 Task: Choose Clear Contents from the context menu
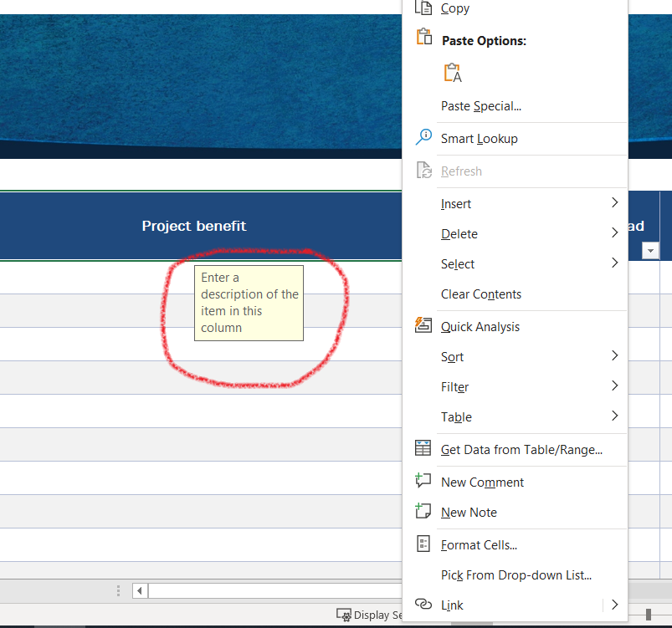click(x=481, y=294)
